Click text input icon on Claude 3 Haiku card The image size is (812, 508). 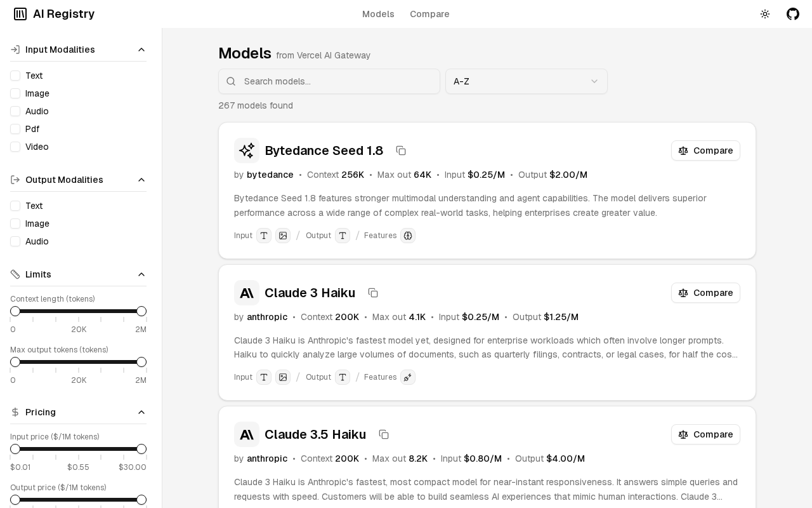click(264, 377)
